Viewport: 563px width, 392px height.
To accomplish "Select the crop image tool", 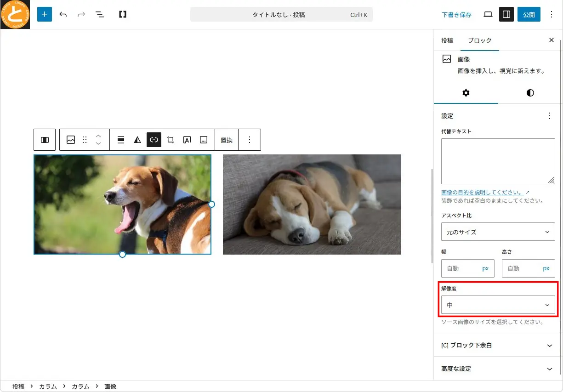I will tap(171, 140).
